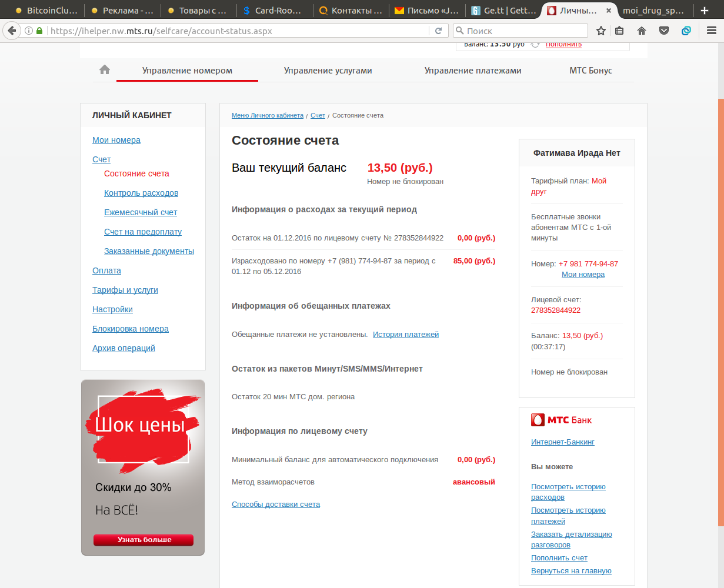Switch to the Ge.tt tab
Image resolution: width=724 pixels, height=588 pixels.
coord(503,11)
